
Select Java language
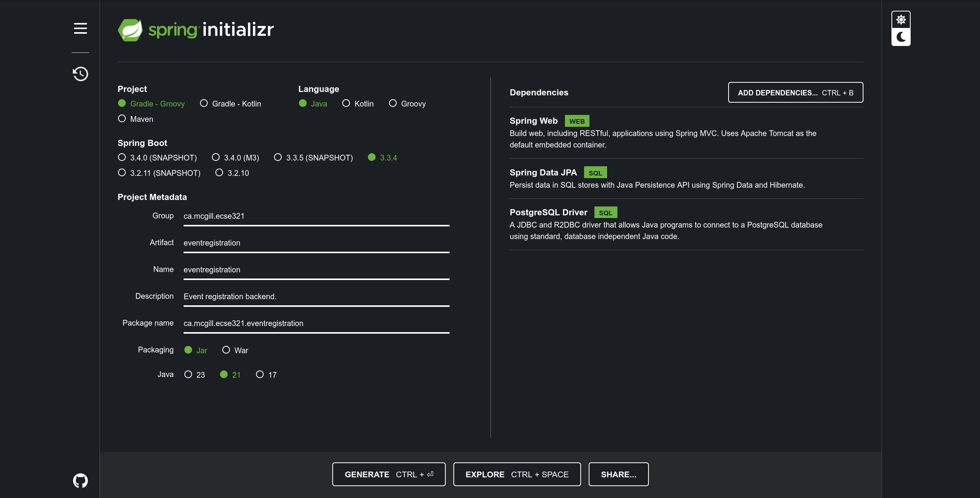[x=313, y=103]
